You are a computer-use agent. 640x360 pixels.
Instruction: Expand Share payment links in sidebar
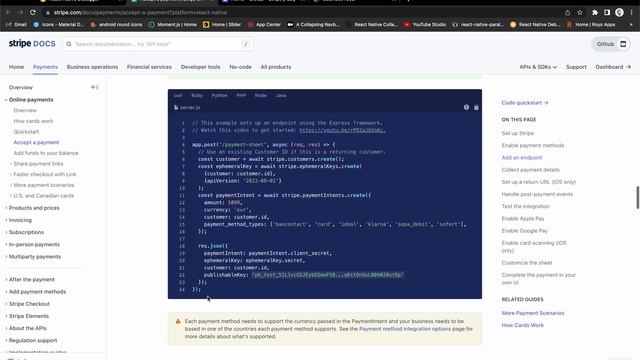(11, 164)
